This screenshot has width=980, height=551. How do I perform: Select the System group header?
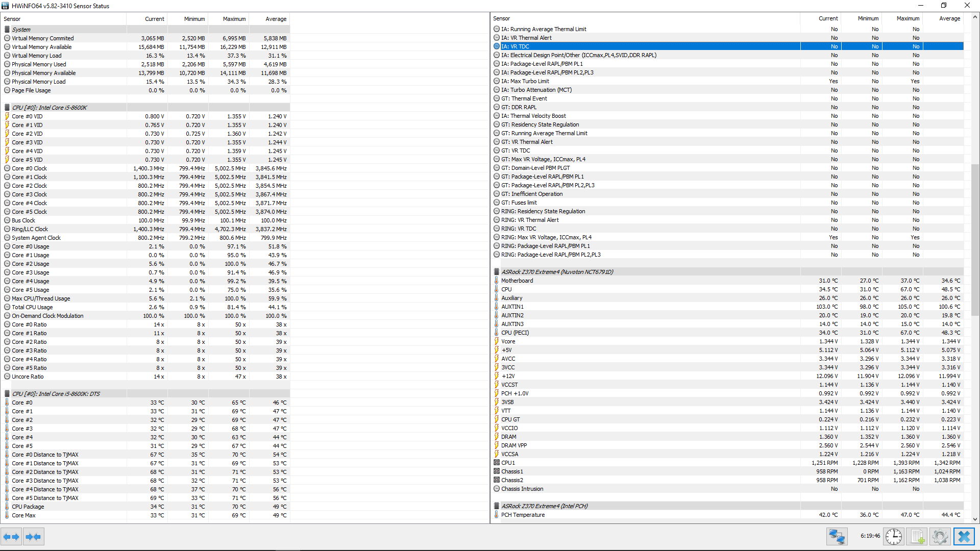(21, 30)
